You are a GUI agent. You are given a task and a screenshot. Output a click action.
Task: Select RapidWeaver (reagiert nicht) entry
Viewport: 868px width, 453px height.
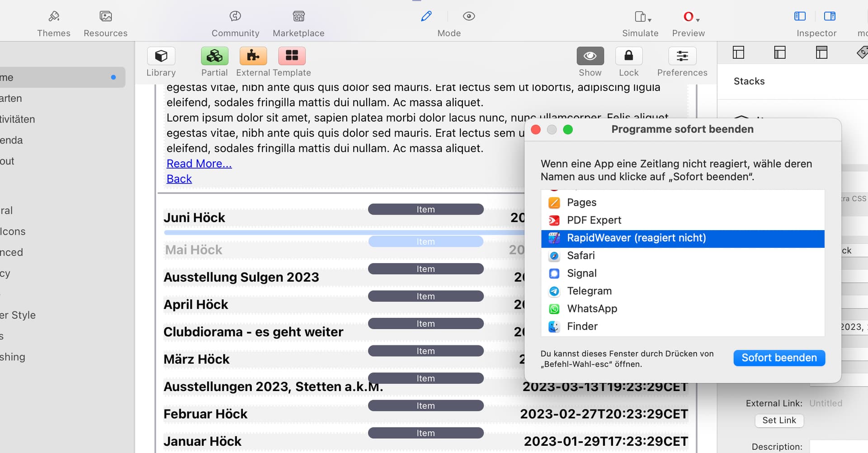coord(683,238)
